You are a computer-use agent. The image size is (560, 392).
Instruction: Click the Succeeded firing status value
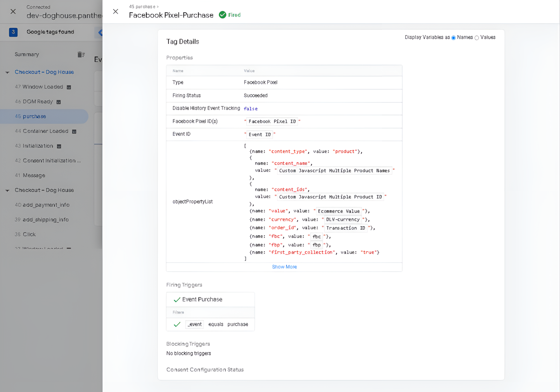click(256, 96)
